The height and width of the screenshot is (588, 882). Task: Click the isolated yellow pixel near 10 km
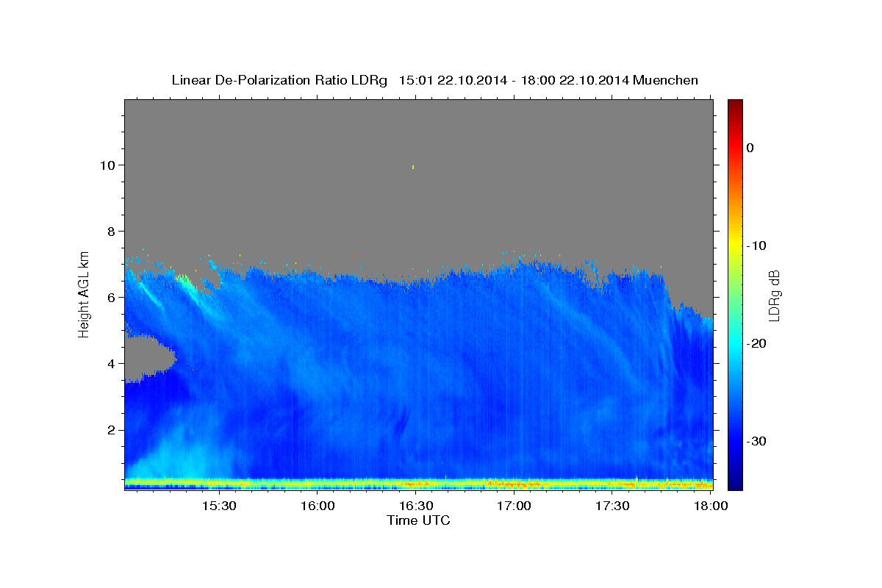click(414, 167)
